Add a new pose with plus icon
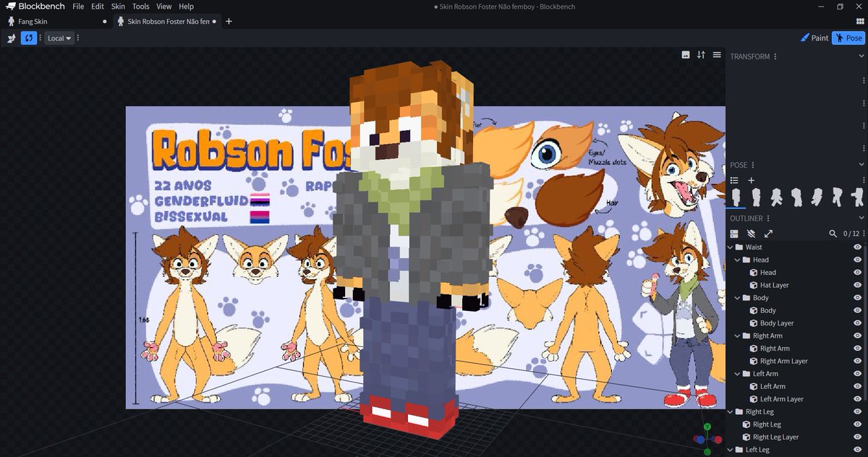868x457 pixels. (x=751, y=180)
